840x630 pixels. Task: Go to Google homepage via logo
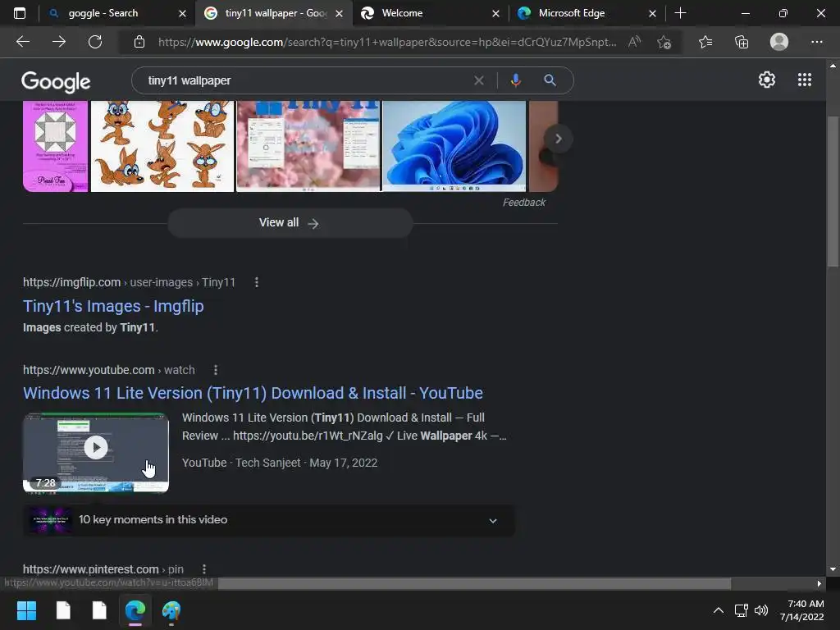[56, 81]
